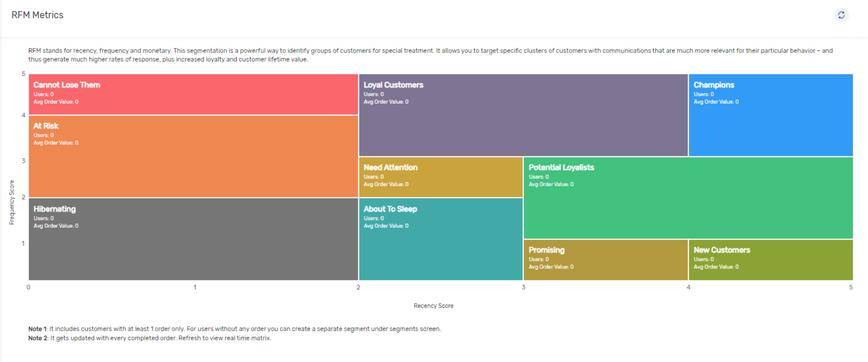
Task: Click 'Avg Order Value: 0' under Cannot Lose Them
Action: point(56,102)
